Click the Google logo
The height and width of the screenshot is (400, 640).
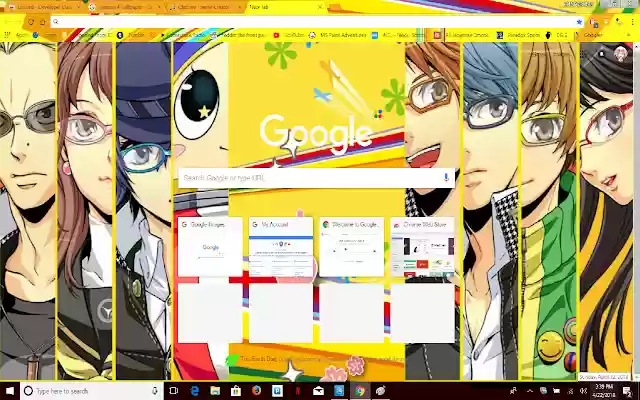click(316, 134)
